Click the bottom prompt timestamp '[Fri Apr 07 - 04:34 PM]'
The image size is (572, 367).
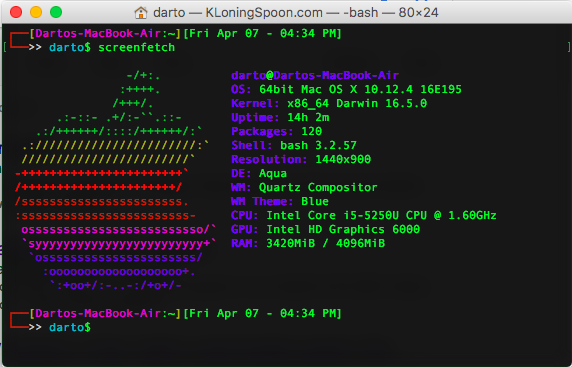(262, 313)
